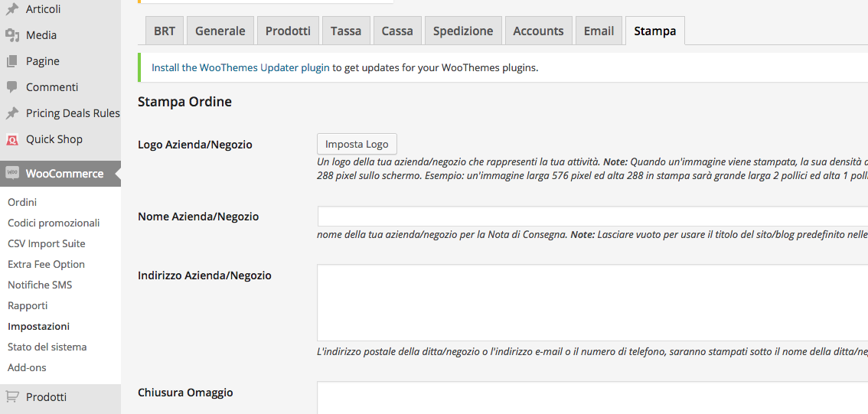Open Ordini in the WooCommerce submenu
This screenshot has height=414, width=868.
click(x=22, y=202)
